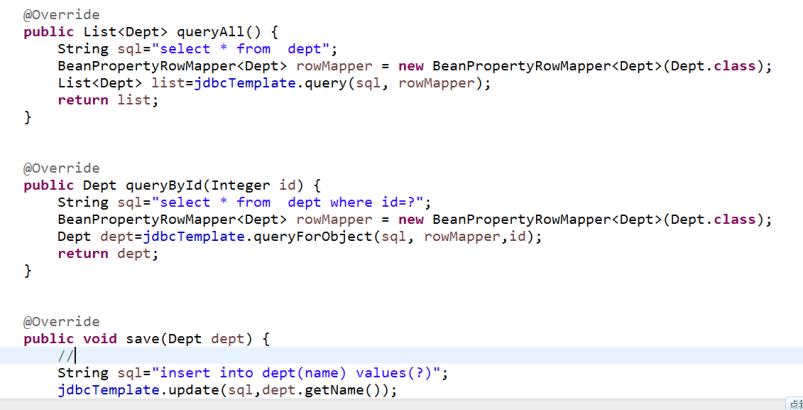Click the void keyword
The width and height of the screenshot is (803, 410).
pos(100,339)
